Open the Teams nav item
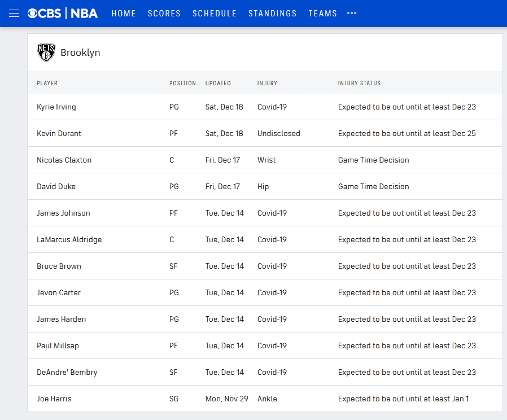This screenshot has height=420, width=507. coord(323,14)
